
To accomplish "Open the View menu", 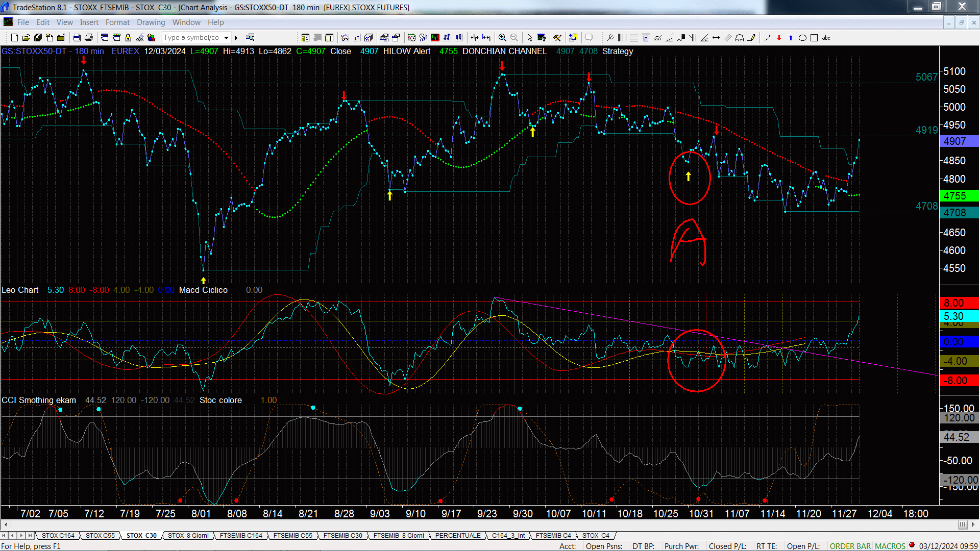I will click(x=64, y=22).
